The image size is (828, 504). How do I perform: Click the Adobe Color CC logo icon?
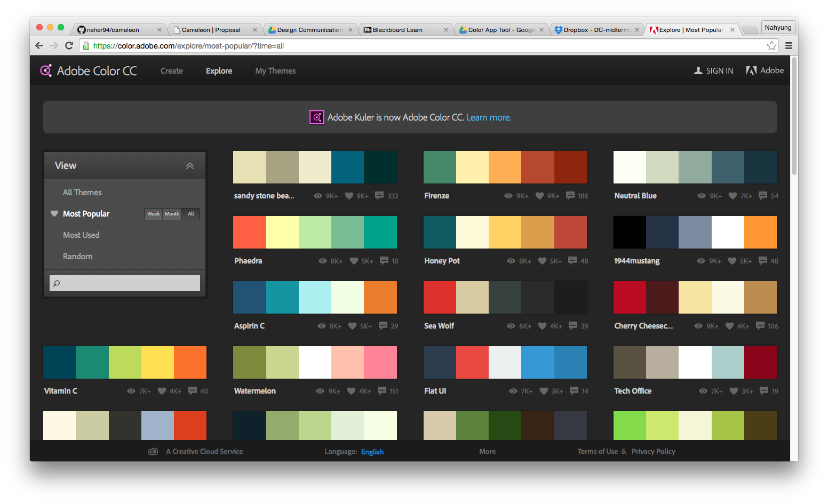(46, 70)
